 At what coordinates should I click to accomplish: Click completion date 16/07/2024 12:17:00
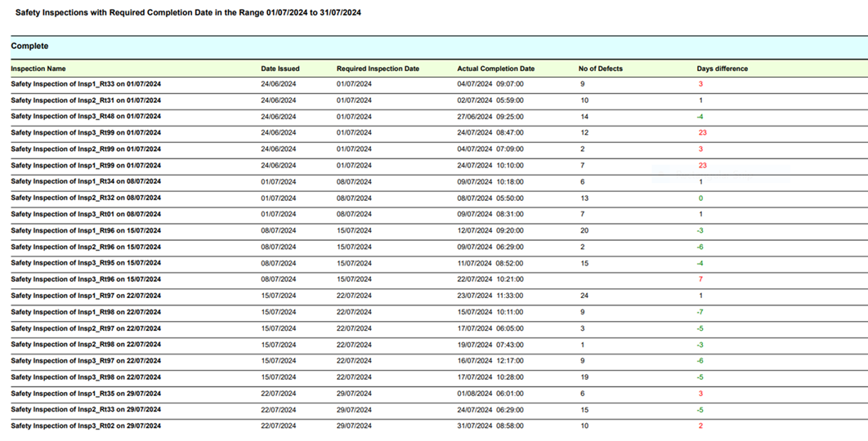click(x=490, y=361)
